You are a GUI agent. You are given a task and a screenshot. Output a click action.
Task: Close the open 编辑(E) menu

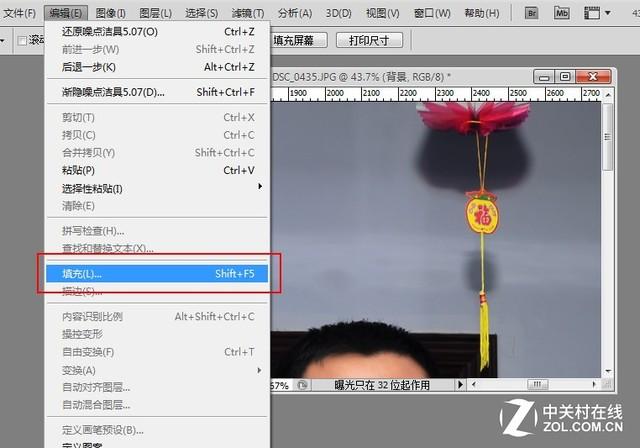(65, 13)
